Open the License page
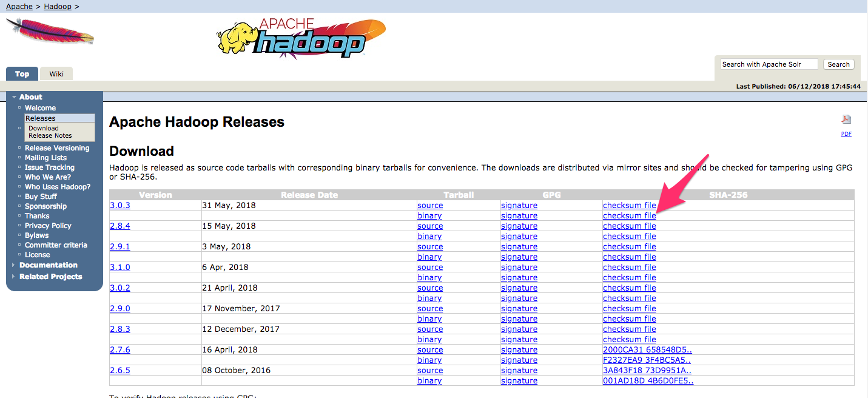Viewport: 868px width, 398px height. click(37, 255)
